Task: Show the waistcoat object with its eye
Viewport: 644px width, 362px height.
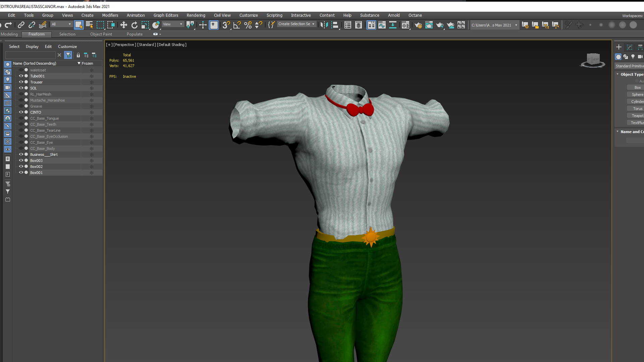Action: click(x=21, y=70)
